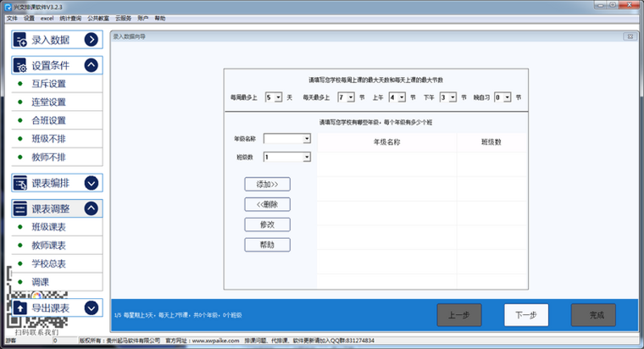Expand the 课表编排 section chevron
The width and height of the screenshot is (644, 349).
coord(92,183)
